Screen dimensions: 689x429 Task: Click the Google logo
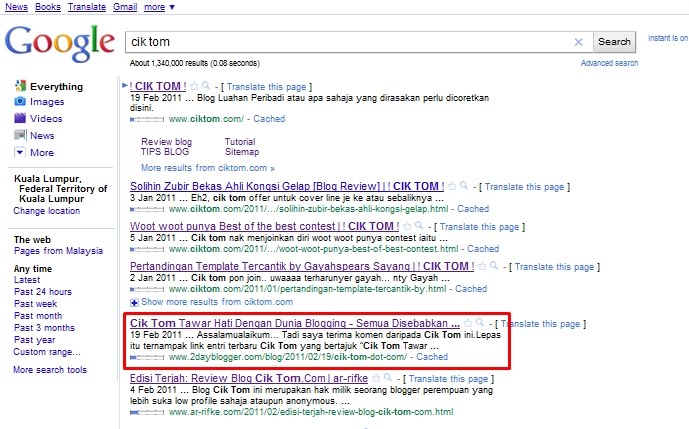tap(60, 43)
